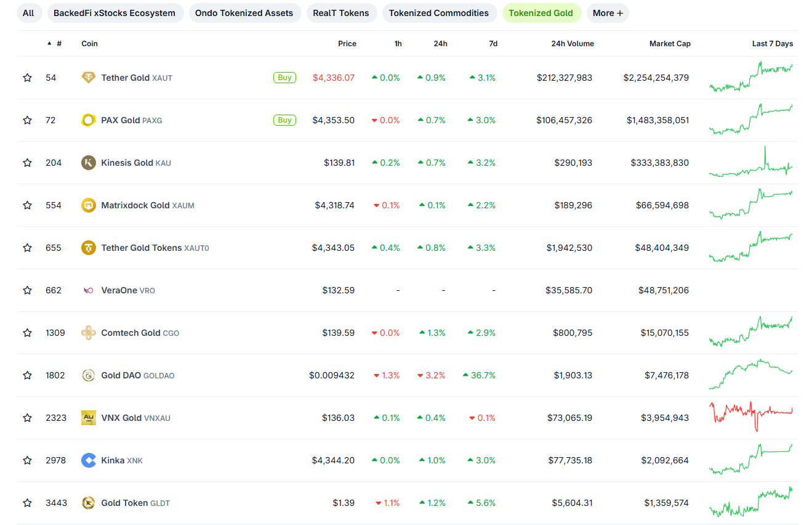Screen dimensions: 812x525
Task: Switch to RealT Tokens tab
Action: 341,13
